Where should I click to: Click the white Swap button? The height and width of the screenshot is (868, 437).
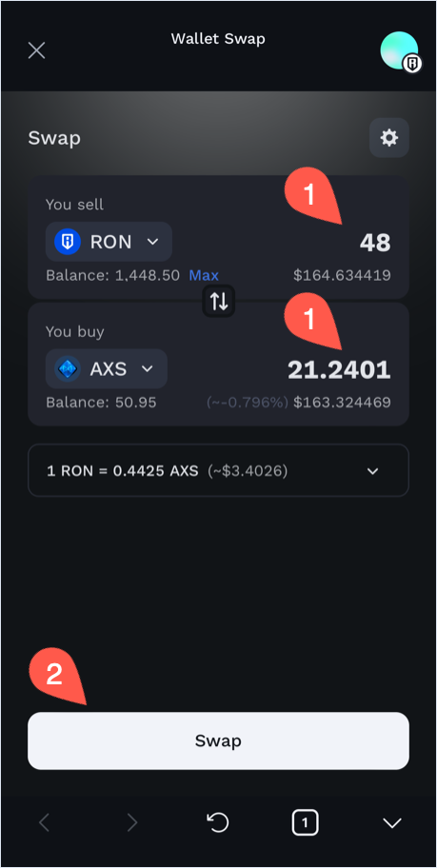point(218,740)
